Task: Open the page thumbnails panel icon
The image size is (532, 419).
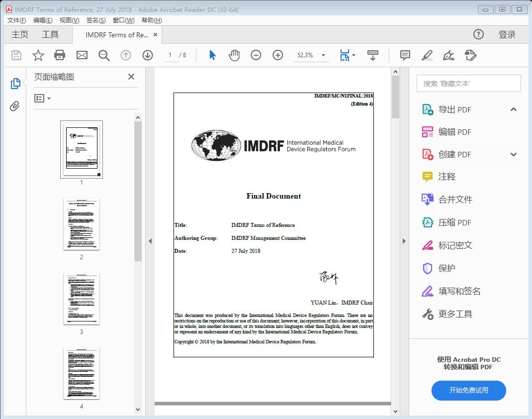Action: pyautogui.click(x=15, y=83)
